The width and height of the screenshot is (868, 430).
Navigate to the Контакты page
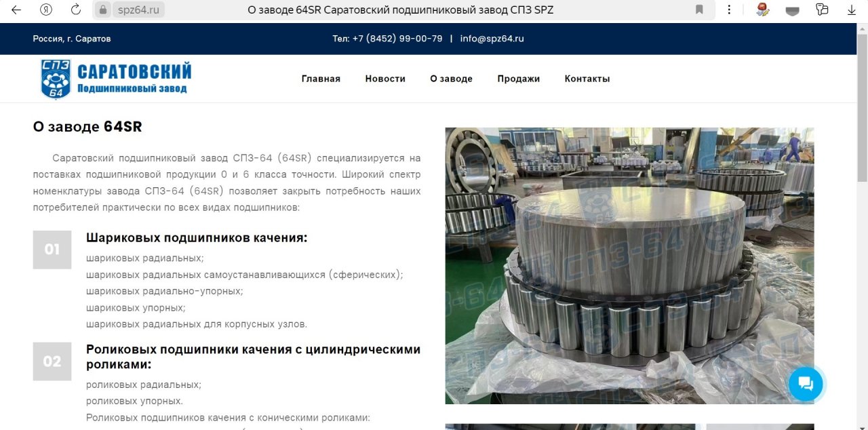click(587, 79)
